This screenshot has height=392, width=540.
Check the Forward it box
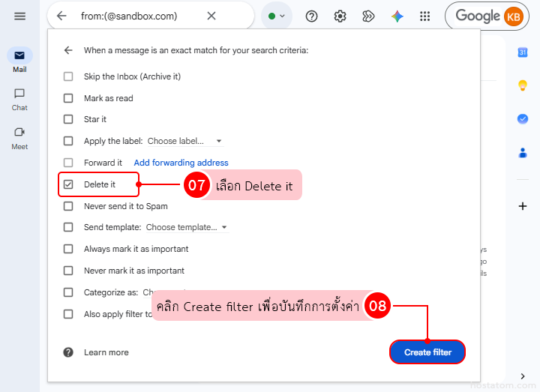68,163
